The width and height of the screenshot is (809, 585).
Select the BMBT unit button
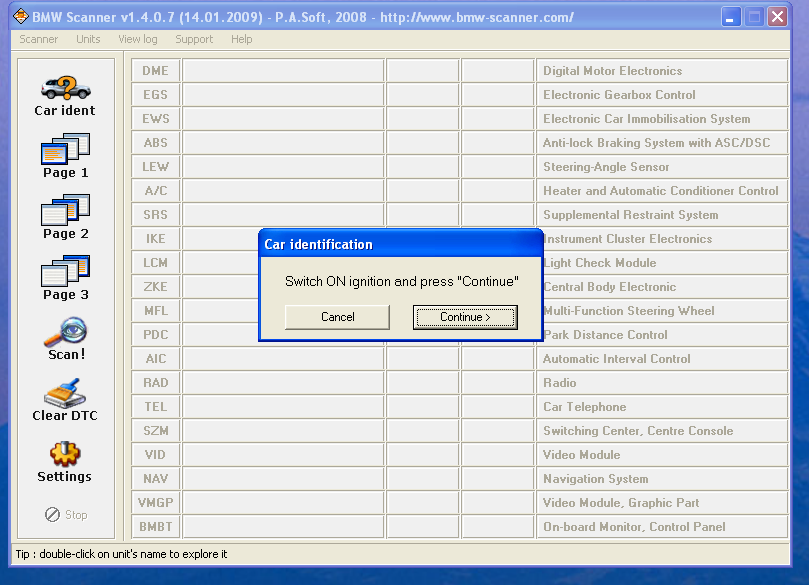click(155, 526)
